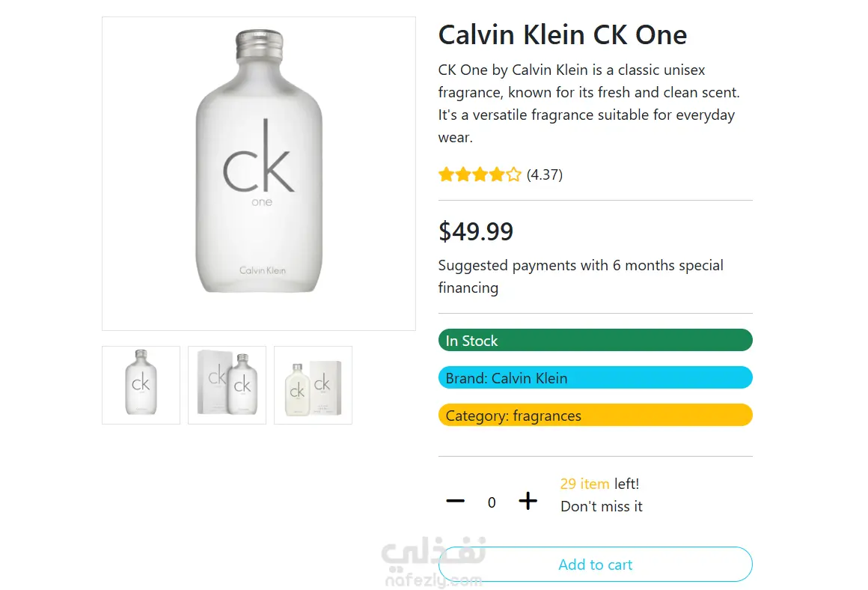This screenshot has height=590, width=868.
Task: Increase quantity with the plus icon
Action: click(528, 501)
